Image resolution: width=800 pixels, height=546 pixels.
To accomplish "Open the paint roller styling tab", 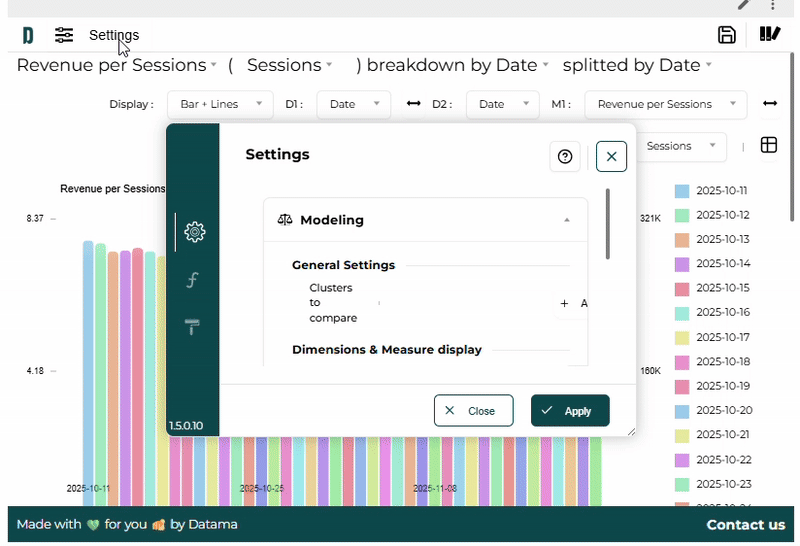I will coord(193,326).
